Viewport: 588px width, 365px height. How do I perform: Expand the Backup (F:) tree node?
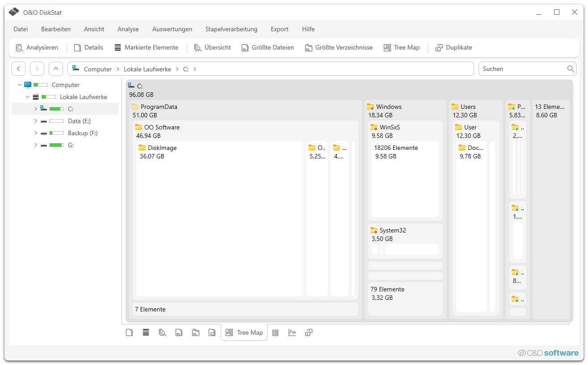tap(36, 133)
